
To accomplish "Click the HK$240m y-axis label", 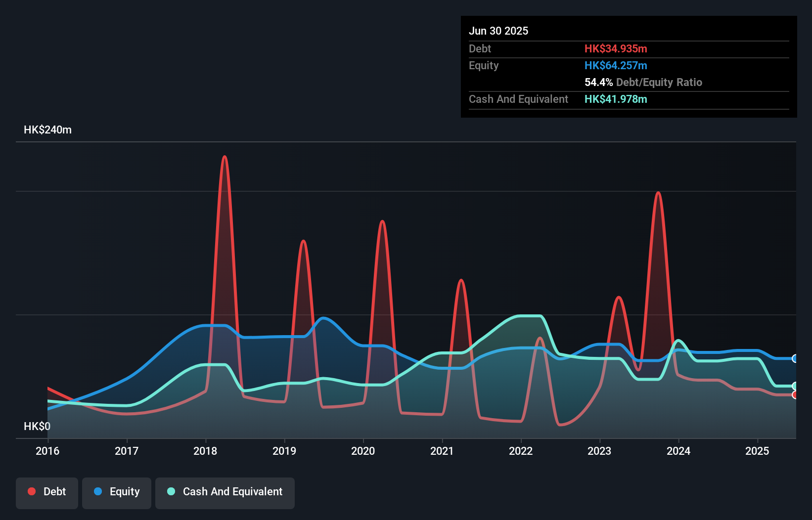I will click(47, 130).
